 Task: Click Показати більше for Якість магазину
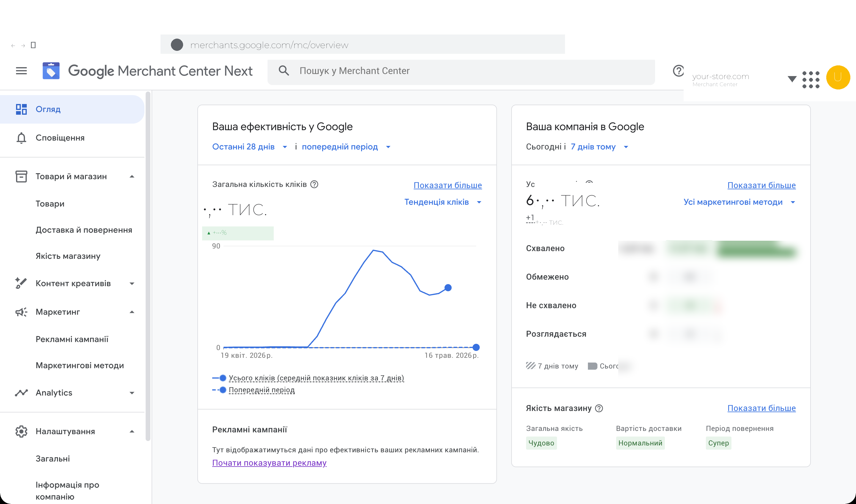761,408
